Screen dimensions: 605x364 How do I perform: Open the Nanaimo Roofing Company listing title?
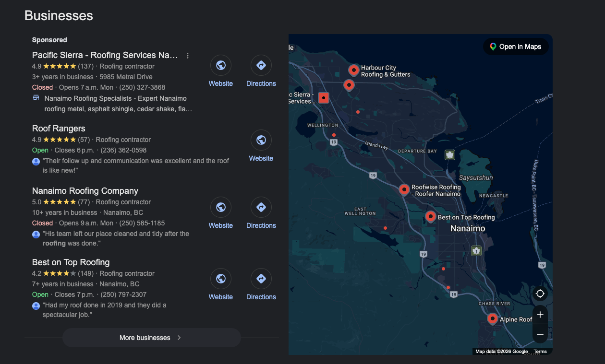pyautogui.click(x=85, y=191)
